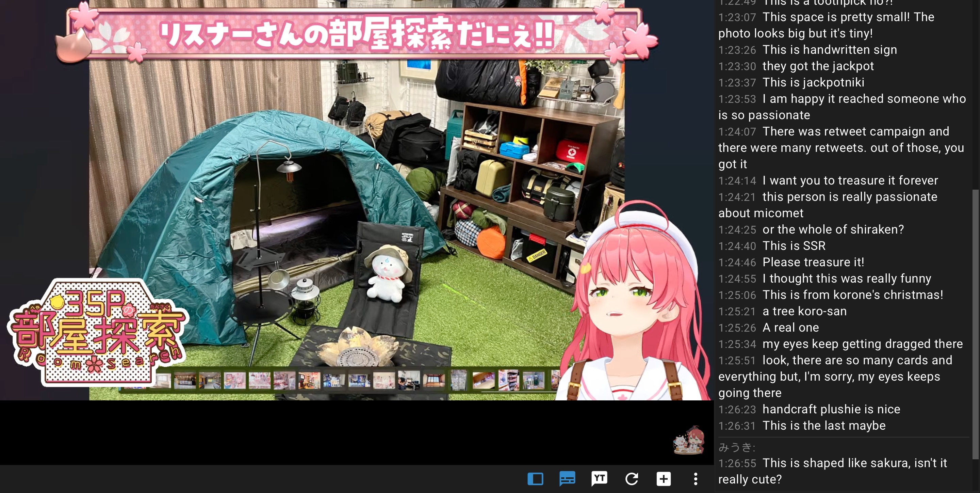980x493 pixels.
Task: Jump to timestamp 1:24:07
Action: tap(737, 132)
